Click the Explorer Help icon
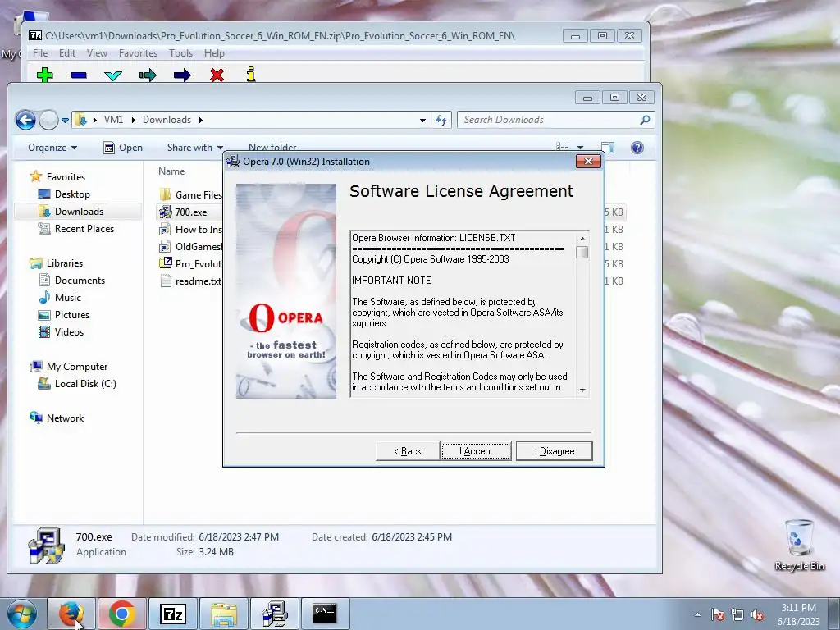Screen dimensions: 840x630 click(x=637, y=148)
